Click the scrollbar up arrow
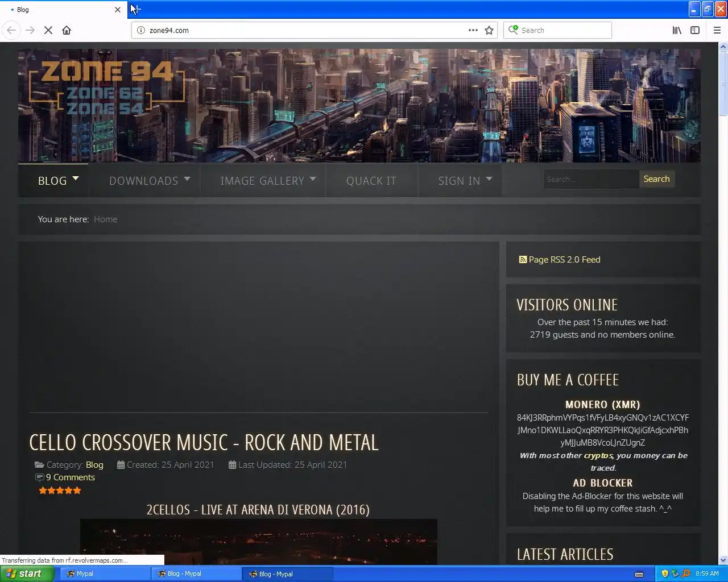 [723, 47]
